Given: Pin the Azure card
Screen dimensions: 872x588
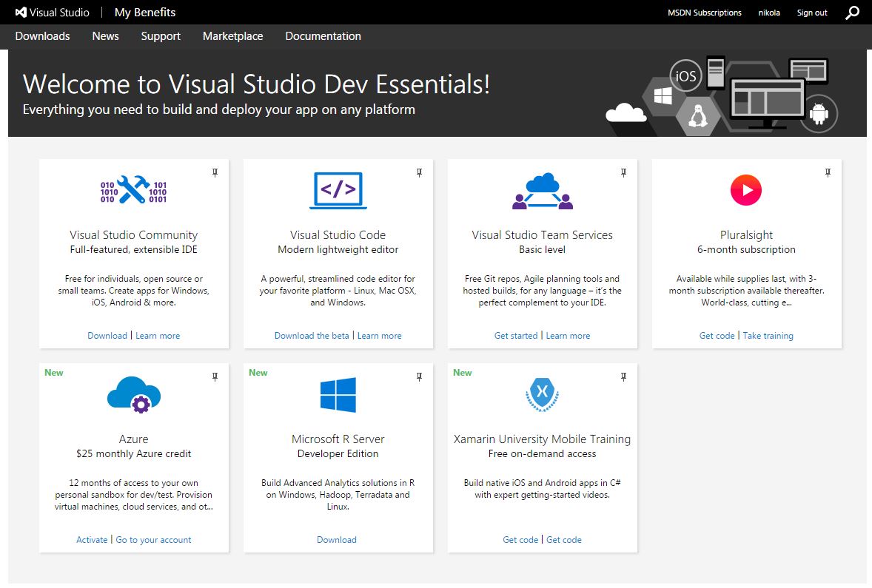Looking at the screenshot, I should click(215, 376).
